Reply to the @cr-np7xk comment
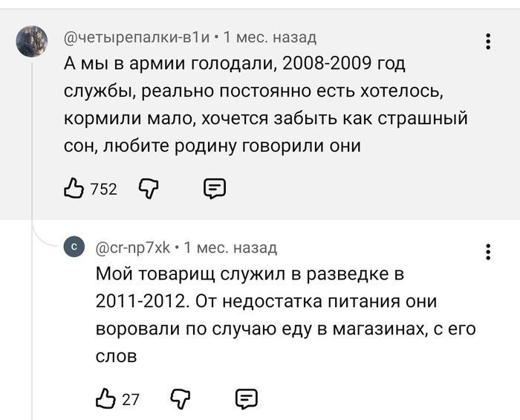 (246, 399)
